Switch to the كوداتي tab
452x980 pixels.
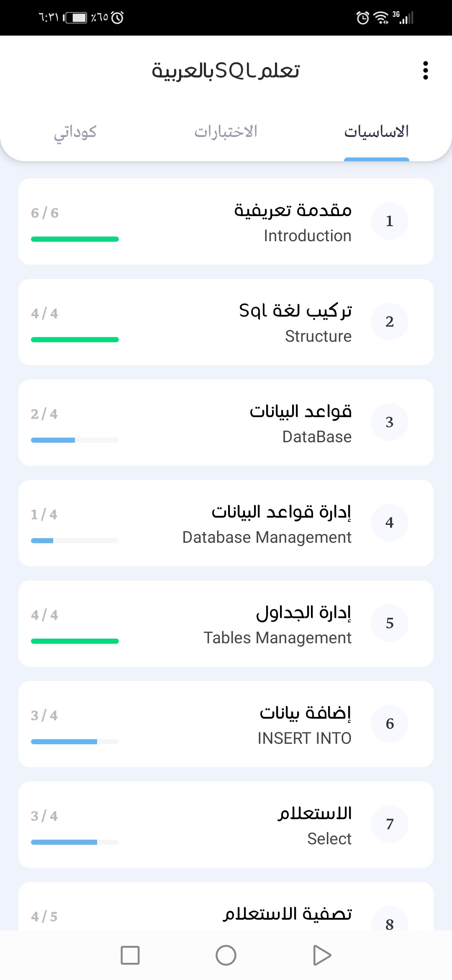[75, 132]
